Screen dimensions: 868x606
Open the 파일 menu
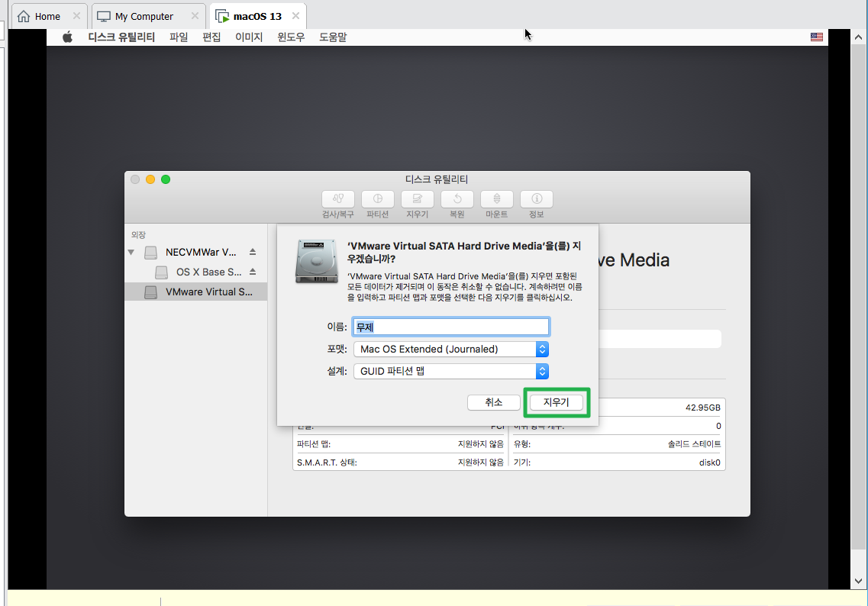pos(179,37)
